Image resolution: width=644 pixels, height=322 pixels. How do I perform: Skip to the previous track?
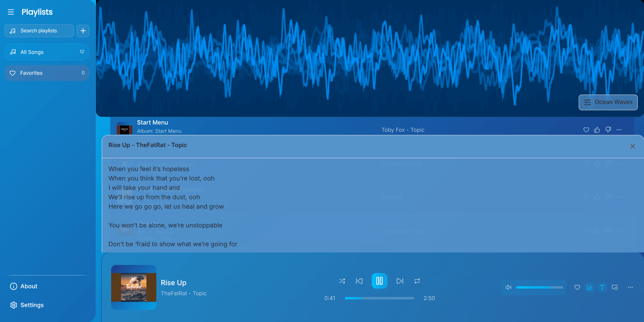[359, 281]
